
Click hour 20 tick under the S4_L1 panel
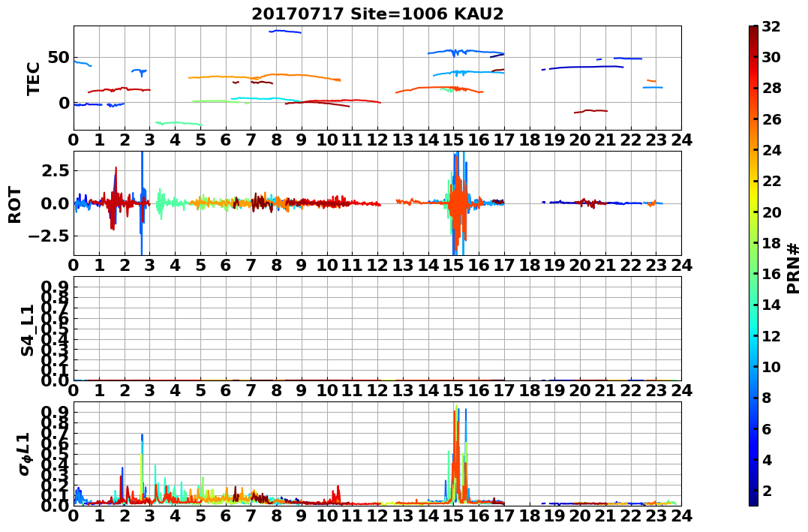[580, 390]
